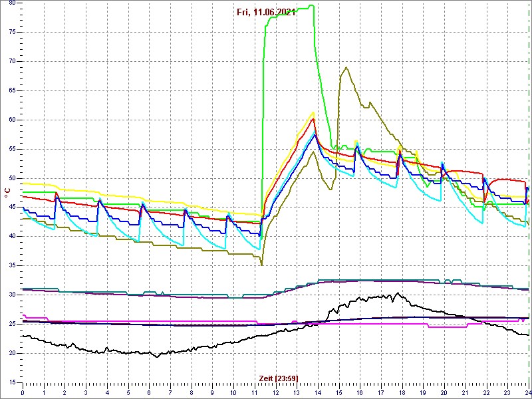This screenshot has height=399, width=532.
Task: Click hour 8 on the time axis
Action: (x=192, y=392)
